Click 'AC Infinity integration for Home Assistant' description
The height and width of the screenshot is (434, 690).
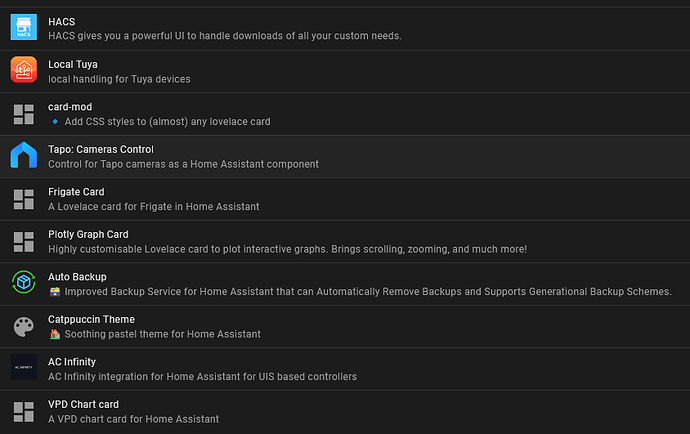coord(202,377)
